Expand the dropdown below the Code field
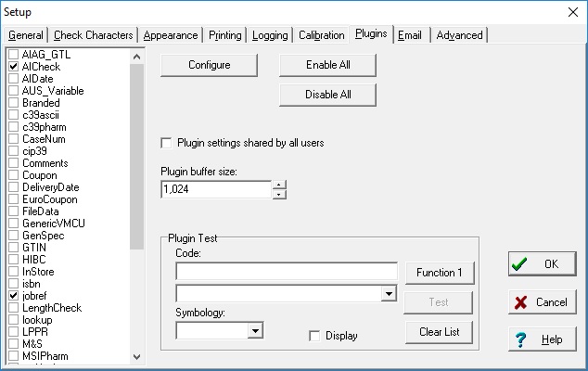588x371 pixels. [389, 293]
